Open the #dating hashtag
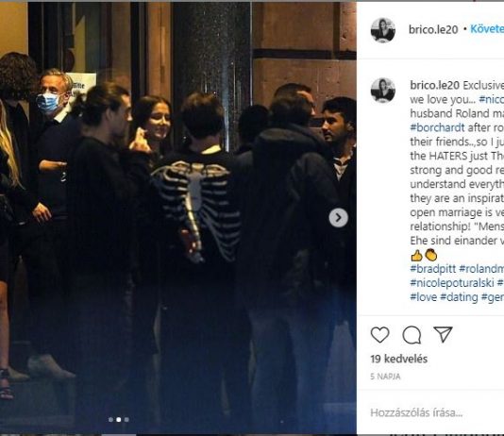Image resolution: width=504 pixels, height=436 pixels. [459, 297]
